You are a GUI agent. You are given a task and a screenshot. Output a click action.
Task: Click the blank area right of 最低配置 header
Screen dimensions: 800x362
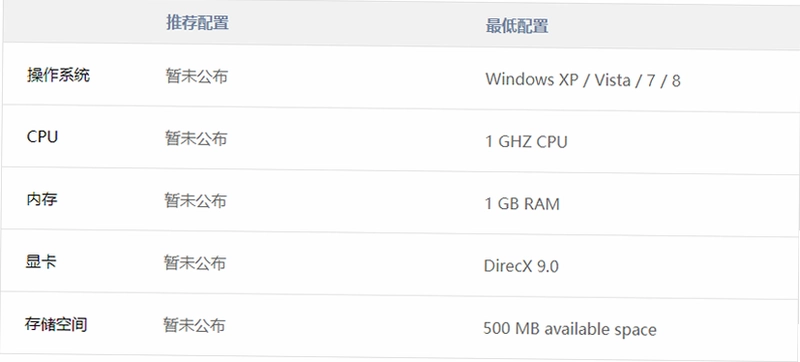click(673, 27)
